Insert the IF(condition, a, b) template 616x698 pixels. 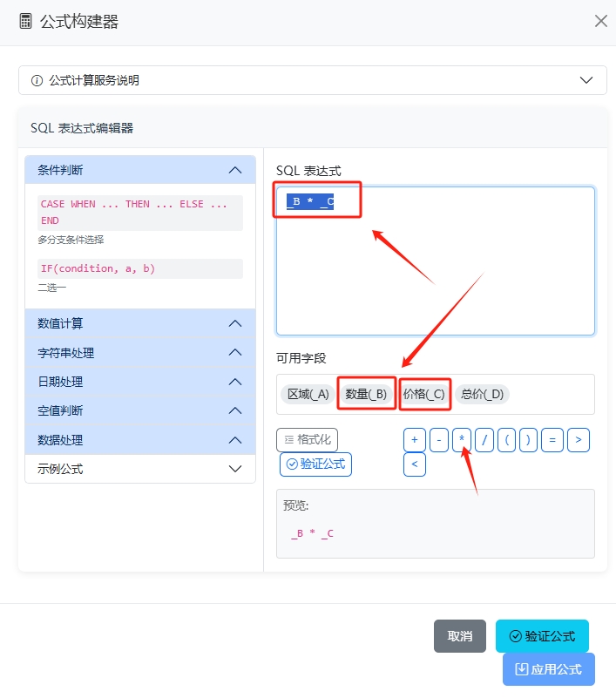pyautogui.click(x=140, y=268)
